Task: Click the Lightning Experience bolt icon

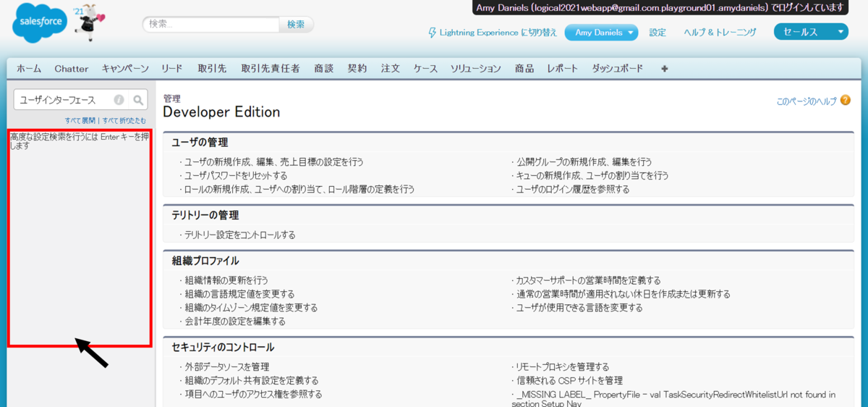Action: (x=433, y=33)
